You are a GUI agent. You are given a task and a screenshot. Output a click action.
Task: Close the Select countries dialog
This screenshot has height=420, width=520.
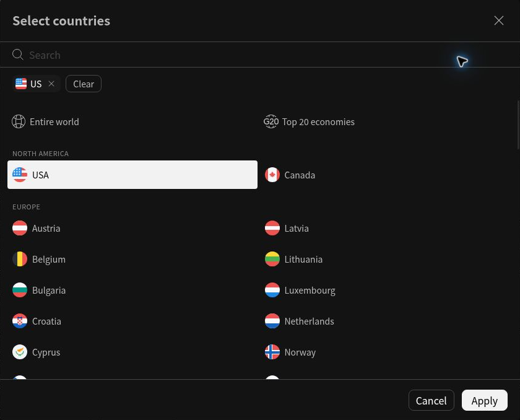pyautogui.click(x=498, y=20)
